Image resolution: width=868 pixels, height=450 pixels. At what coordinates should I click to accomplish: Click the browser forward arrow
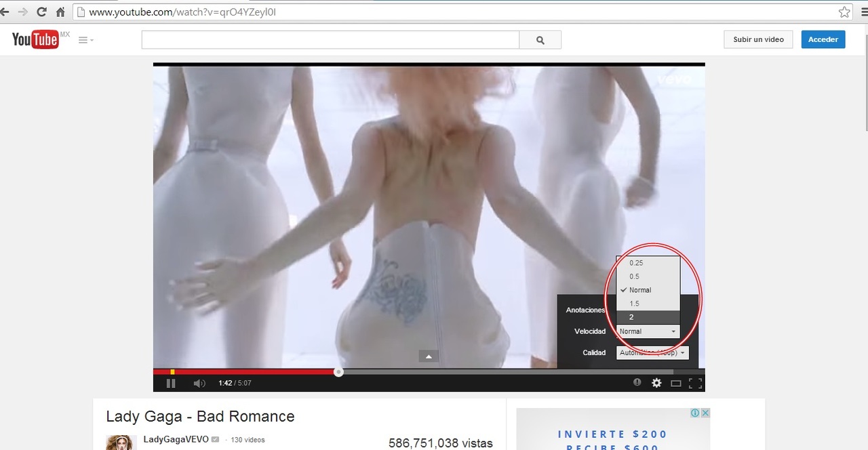point(23,12)
